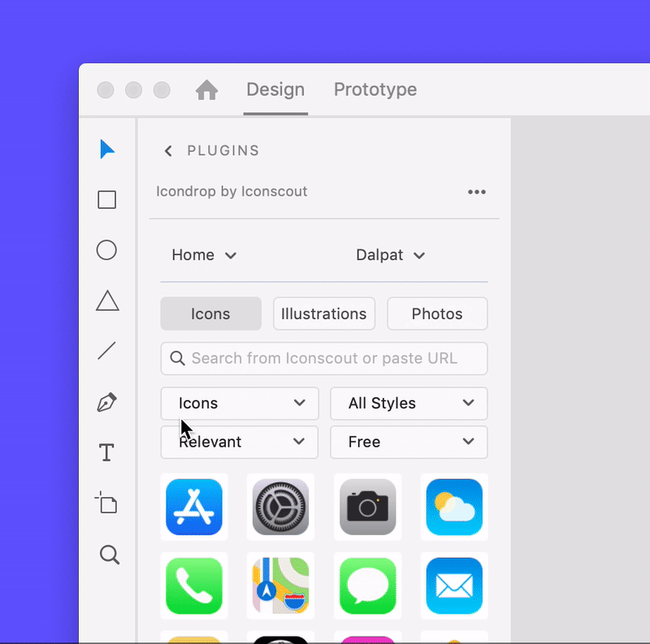
Task: Switch to the Design tab
Action: tap(275, 89)
